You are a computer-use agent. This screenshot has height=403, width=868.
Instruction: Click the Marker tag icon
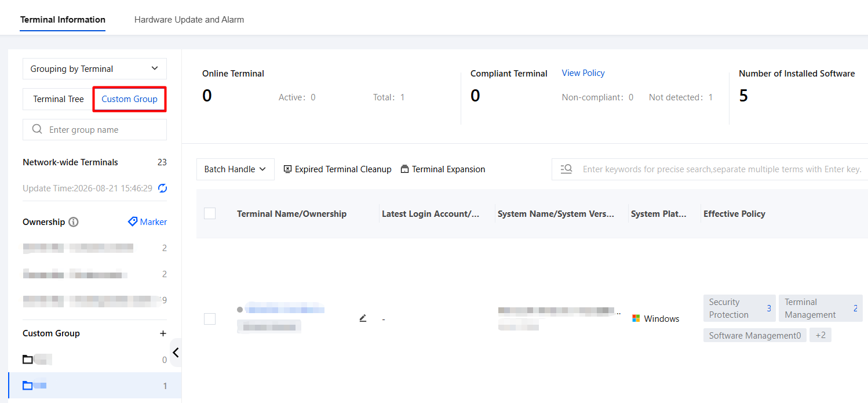[x=133, y=222]
